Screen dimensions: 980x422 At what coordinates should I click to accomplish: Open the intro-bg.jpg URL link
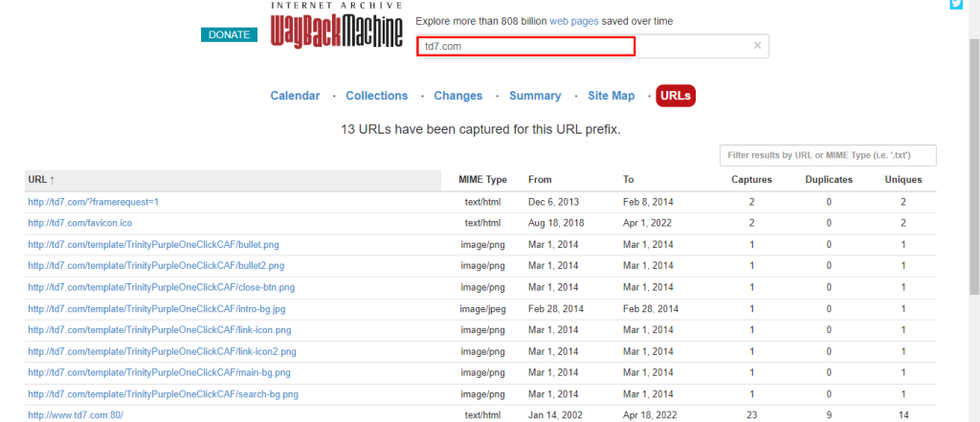(157, 309)
